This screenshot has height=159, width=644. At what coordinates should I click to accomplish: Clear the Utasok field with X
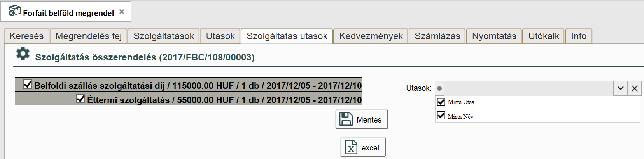pos(635,88)
